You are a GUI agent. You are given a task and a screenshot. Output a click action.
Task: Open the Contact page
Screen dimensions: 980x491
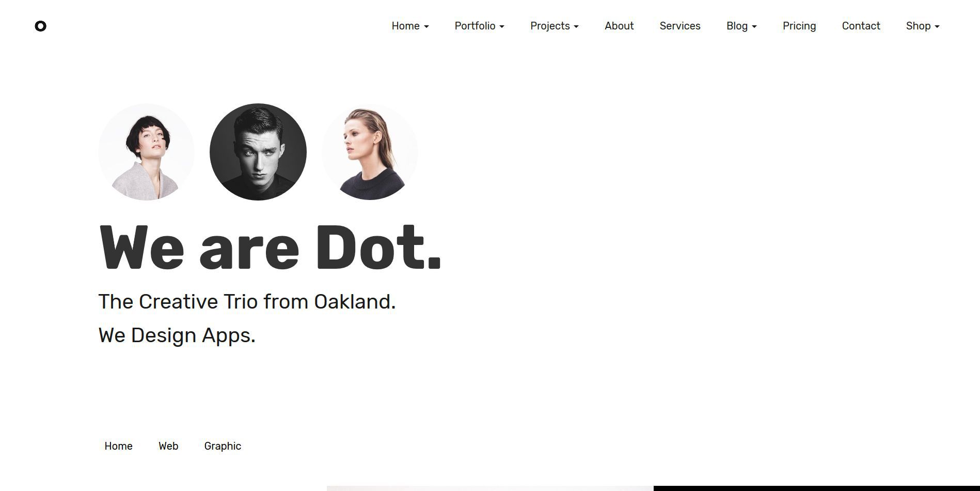click(x=861, y=26)
